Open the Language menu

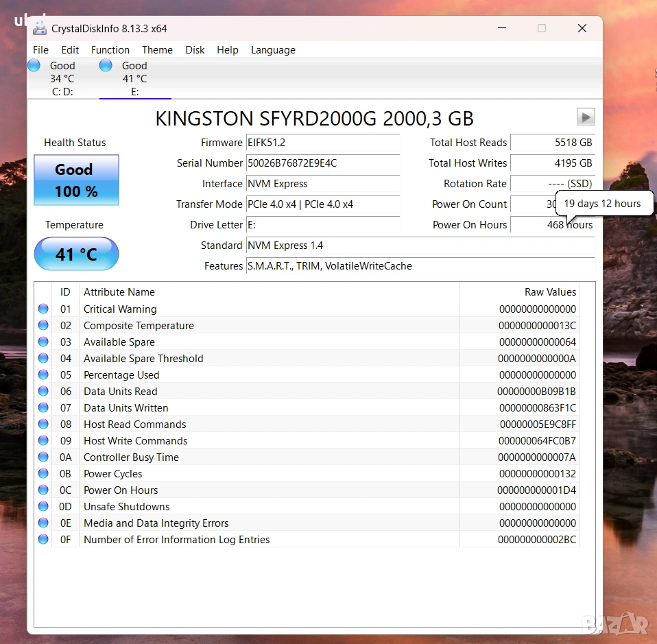click(x=273, y=50)
